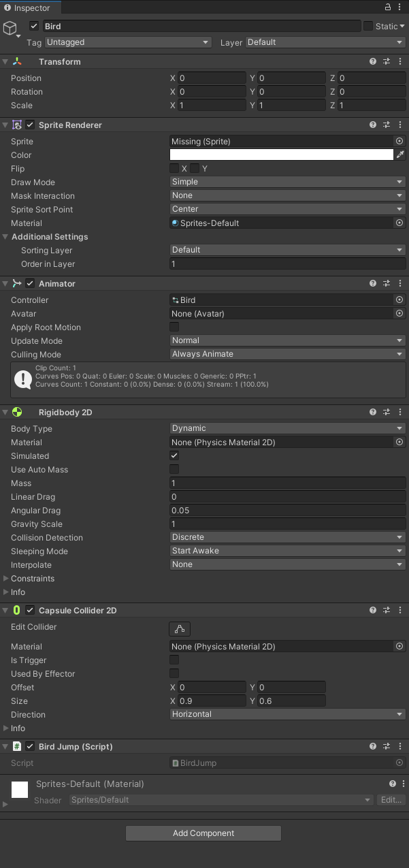This screenshot has width=409, height=868.
Task: Enable Used By Effector
Action: pos(174,673)
